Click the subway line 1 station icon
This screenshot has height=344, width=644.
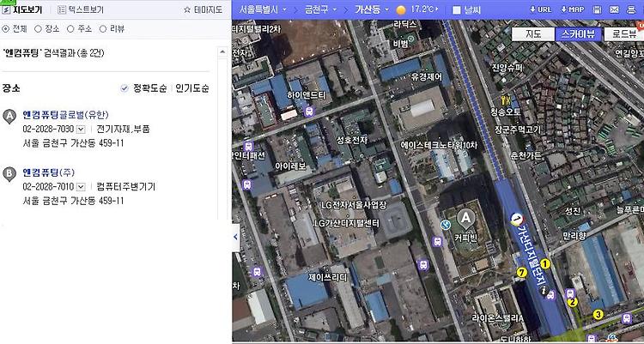517,220
